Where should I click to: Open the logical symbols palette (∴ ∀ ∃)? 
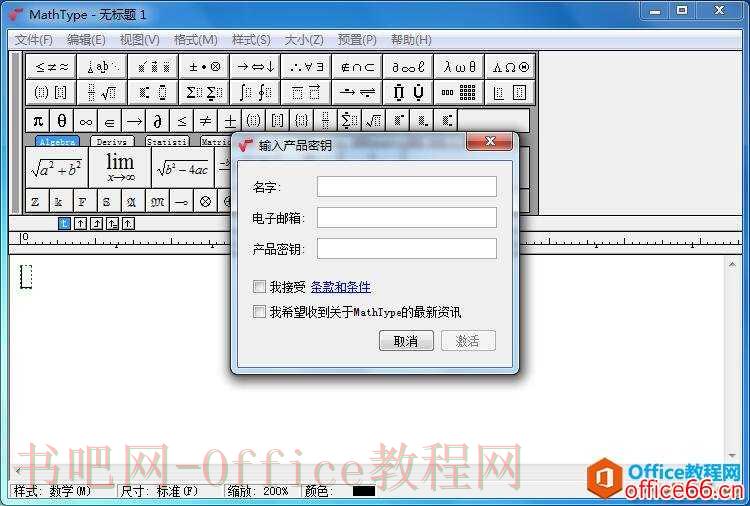tap(306, 67)
